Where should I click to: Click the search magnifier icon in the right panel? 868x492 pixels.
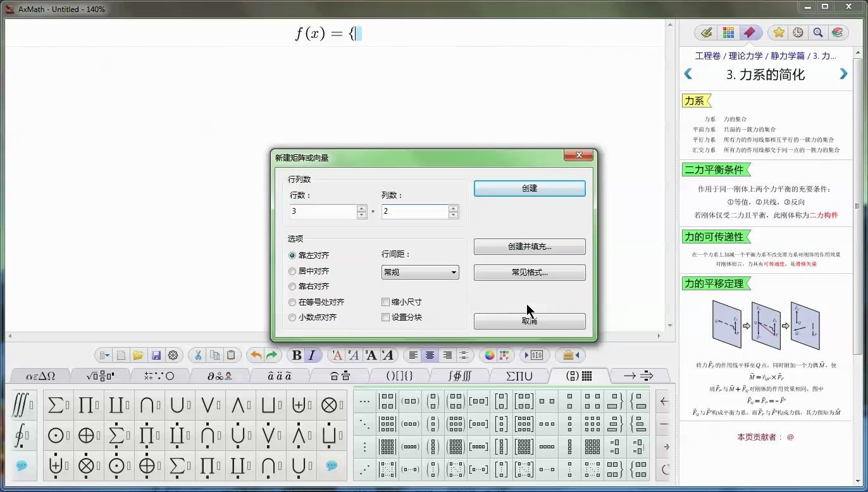817,32
